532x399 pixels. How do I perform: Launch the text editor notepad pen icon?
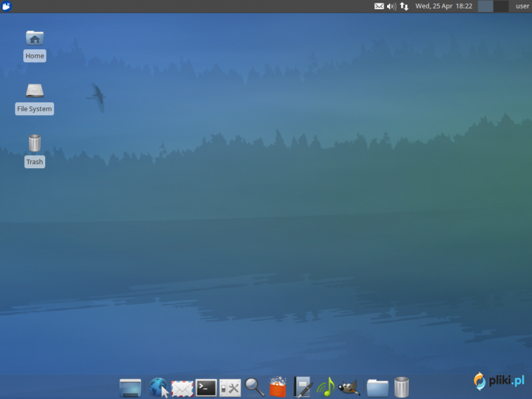coord(303,387)
